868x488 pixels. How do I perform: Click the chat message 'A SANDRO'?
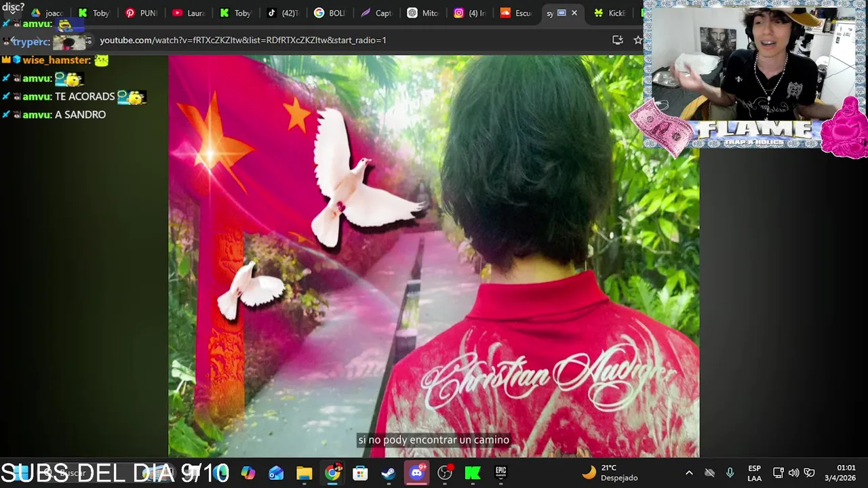(x=80, y=115)
